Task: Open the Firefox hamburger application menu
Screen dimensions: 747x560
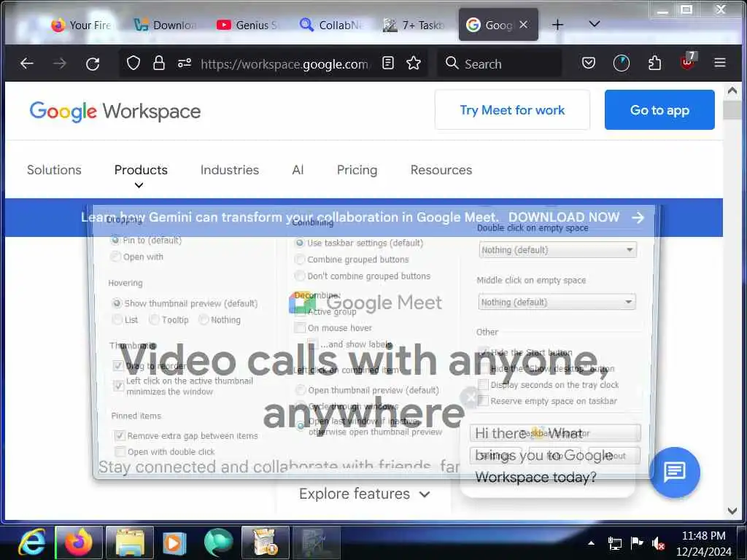Action: 720,63
